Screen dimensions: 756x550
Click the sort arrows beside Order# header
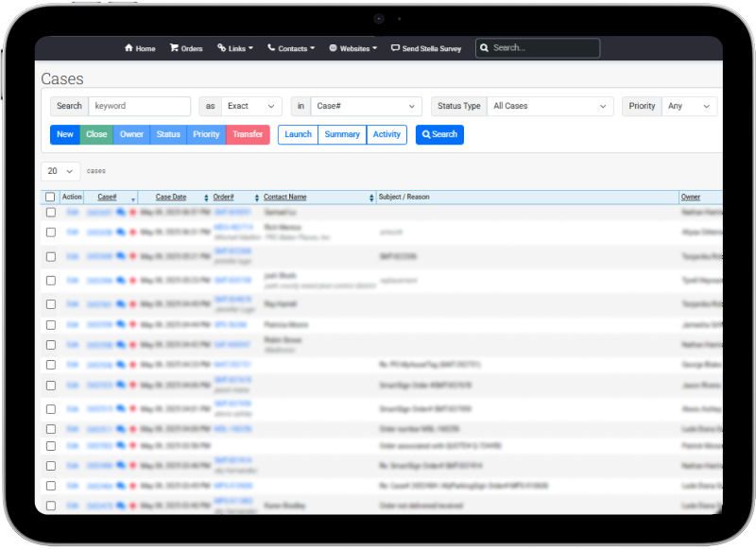point(257,198)
